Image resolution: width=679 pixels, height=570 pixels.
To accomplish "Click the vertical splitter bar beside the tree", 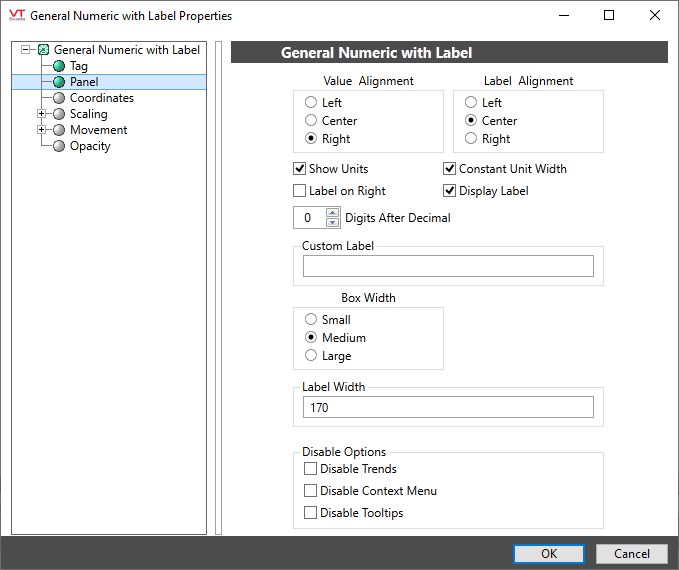I will click(x=218, y=288).
